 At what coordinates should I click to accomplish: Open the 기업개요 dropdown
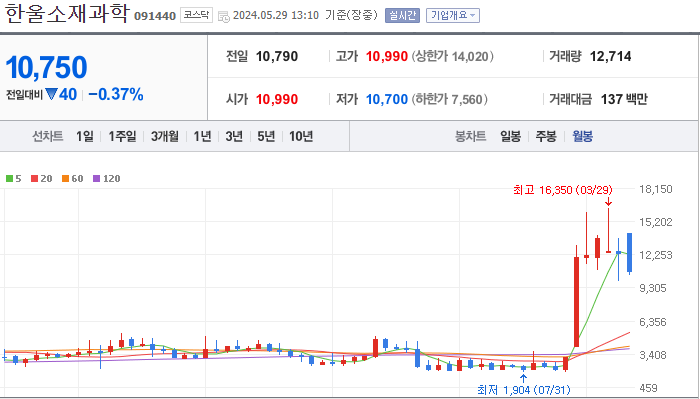(x=453, y=15)
